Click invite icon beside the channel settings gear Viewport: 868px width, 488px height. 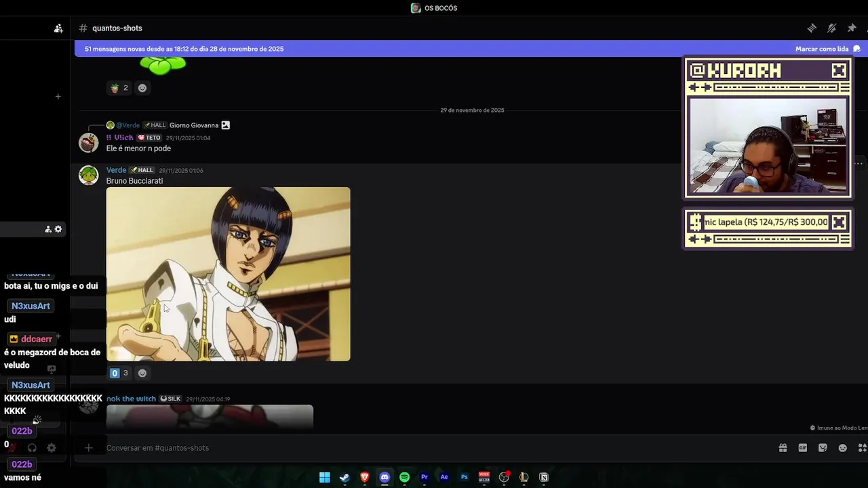click(48, 229)
